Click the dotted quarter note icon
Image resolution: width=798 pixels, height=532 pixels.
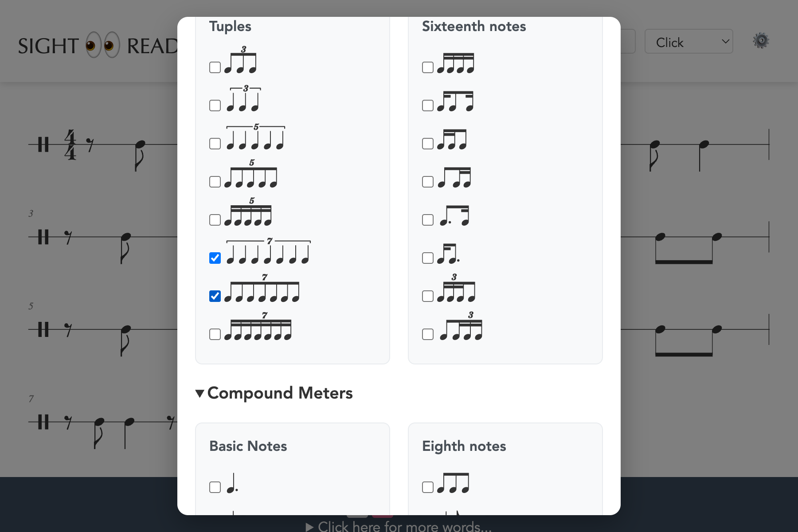(232, 484)
